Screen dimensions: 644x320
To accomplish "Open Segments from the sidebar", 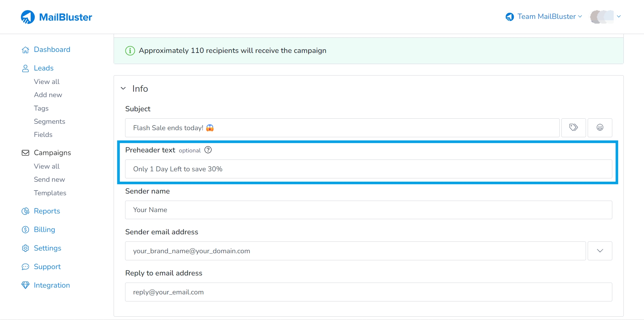I will [49, 121].
